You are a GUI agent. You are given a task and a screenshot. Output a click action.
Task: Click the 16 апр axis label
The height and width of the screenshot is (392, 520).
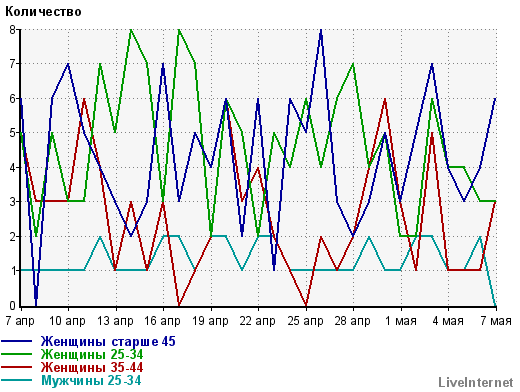162,321
